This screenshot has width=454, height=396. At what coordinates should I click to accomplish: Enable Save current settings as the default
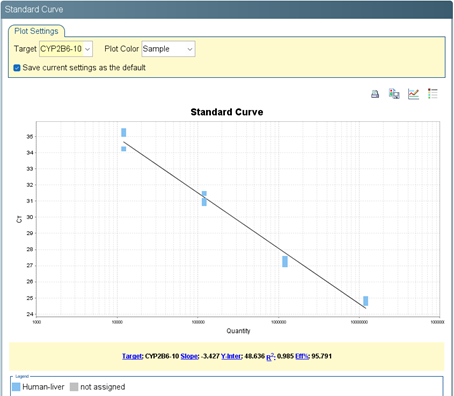[x=17, y=68]
